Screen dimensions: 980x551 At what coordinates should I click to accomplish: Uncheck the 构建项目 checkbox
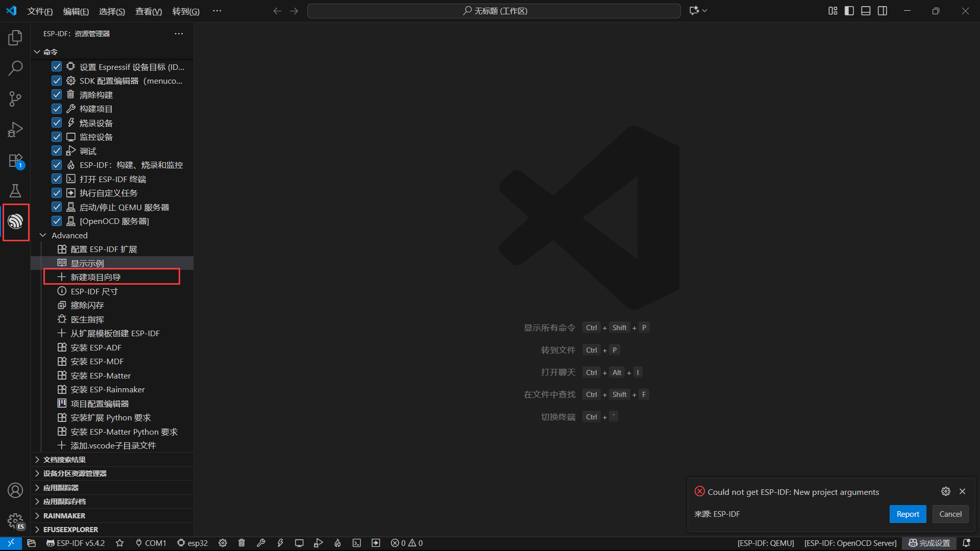(x=57, y=109)
